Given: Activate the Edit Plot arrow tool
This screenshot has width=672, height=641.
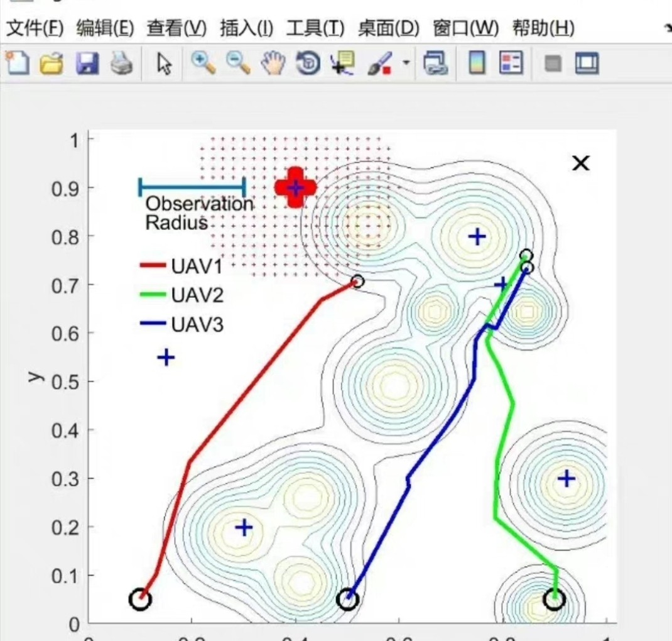Looking at the screenshot, I should [164, 64].
